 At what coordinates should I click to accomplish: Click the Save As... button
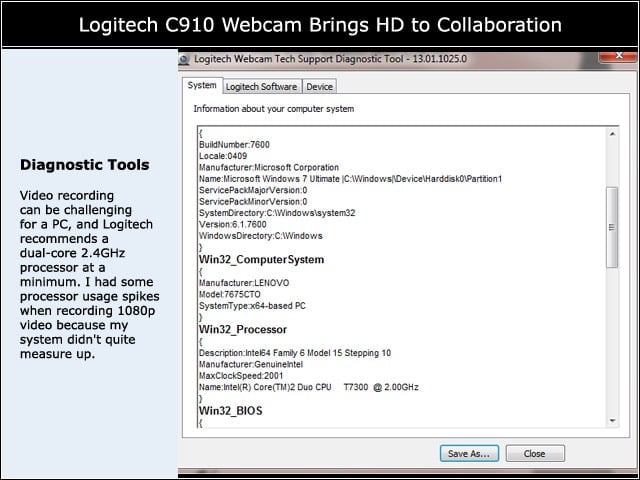[469, 453]
